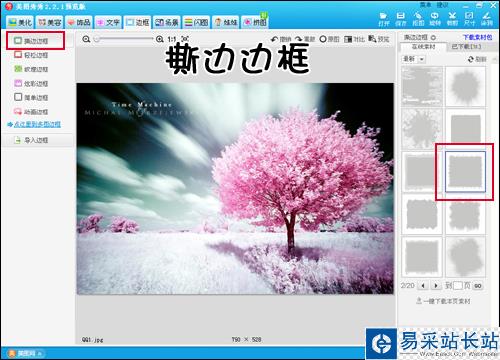Click the "001.jpg" file name text
500x360 pixels.
92,340
